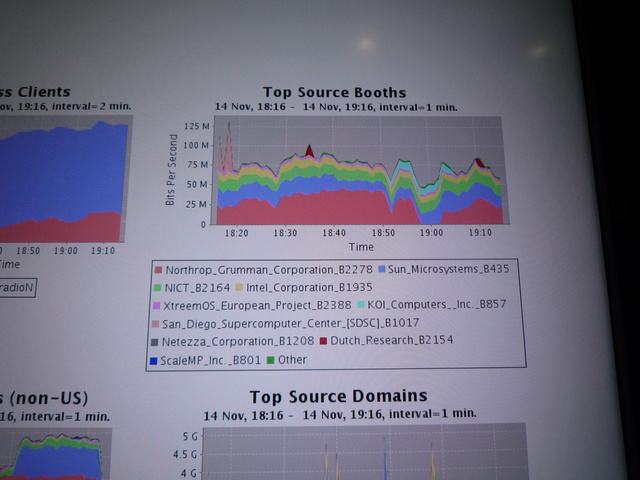Click the Northrop_Grumman_Corporation_B2278 legend swatch

[158, 270]
